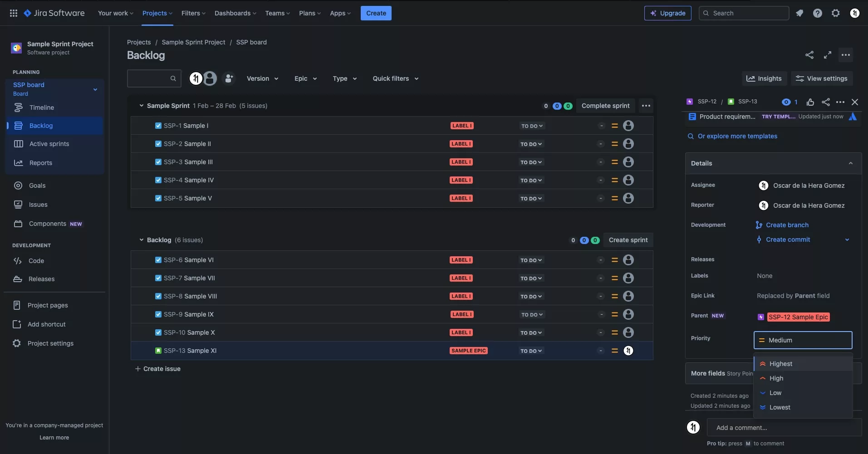This screenshot has width=868, height=454.
Task: Open the board more options ellipsis
Action: pos(846,55)
